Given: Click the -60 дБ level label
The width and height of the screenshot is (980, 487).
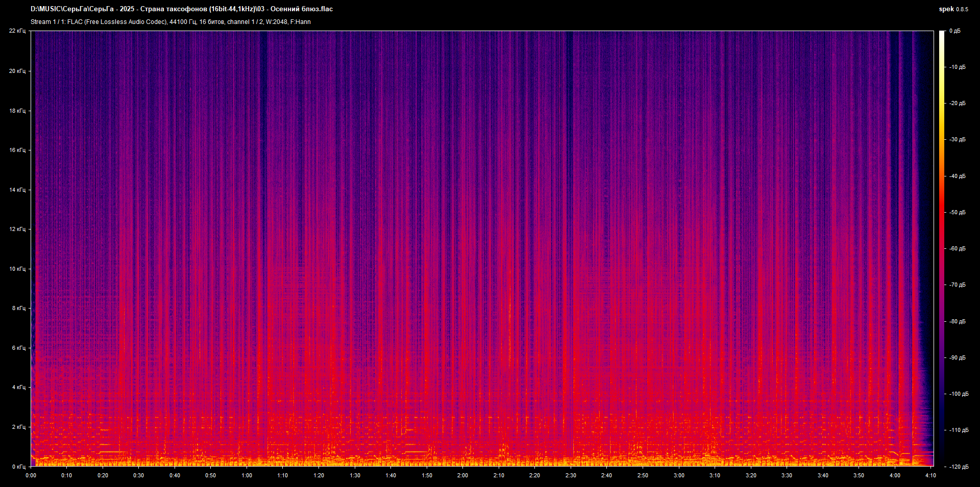Looking at the screenshot, I should (957, 249).
